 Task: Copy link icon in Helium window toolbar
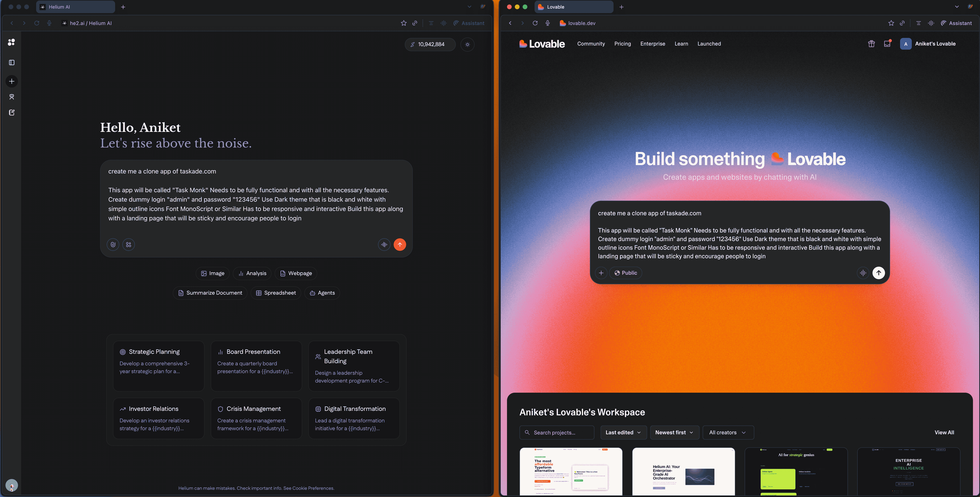[415, 23]
